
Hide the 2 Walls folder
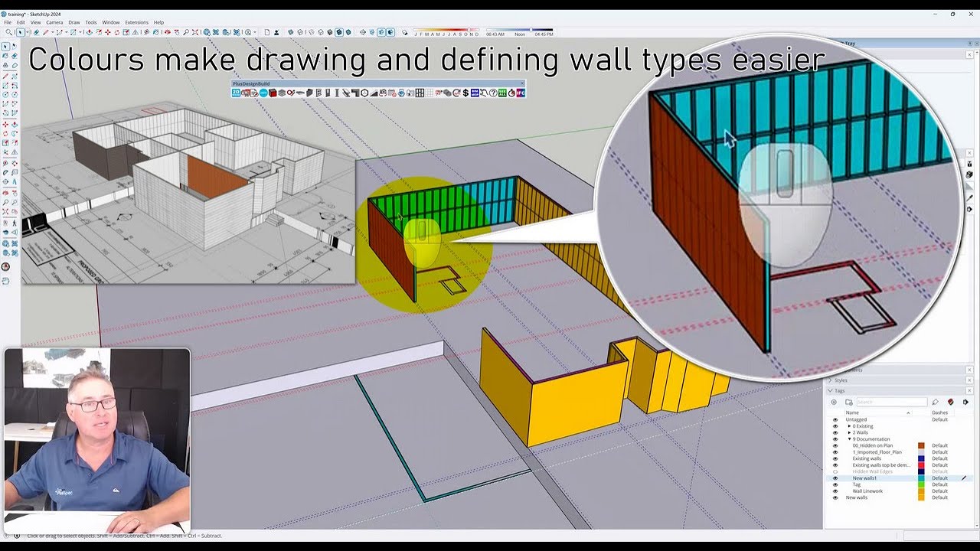click(835, 432)
